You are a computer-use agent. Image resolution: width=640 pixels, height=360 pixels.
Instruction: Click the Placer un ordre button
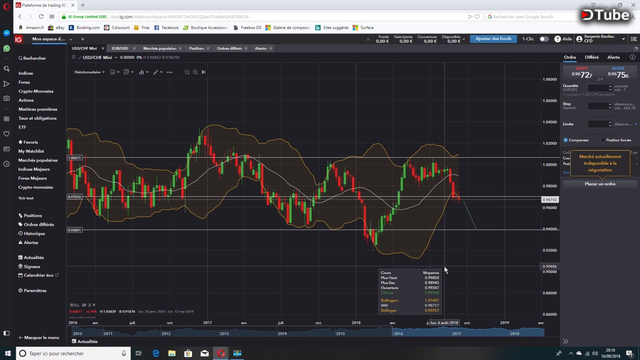pyautogui.click(x=600, y=184)
